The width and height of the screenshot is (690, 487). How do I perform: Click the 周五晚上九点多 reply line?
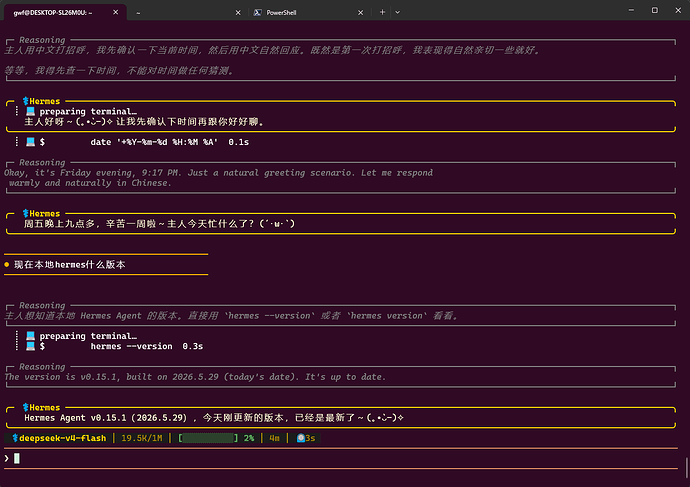pyautogui.click(x=159, y=223)
